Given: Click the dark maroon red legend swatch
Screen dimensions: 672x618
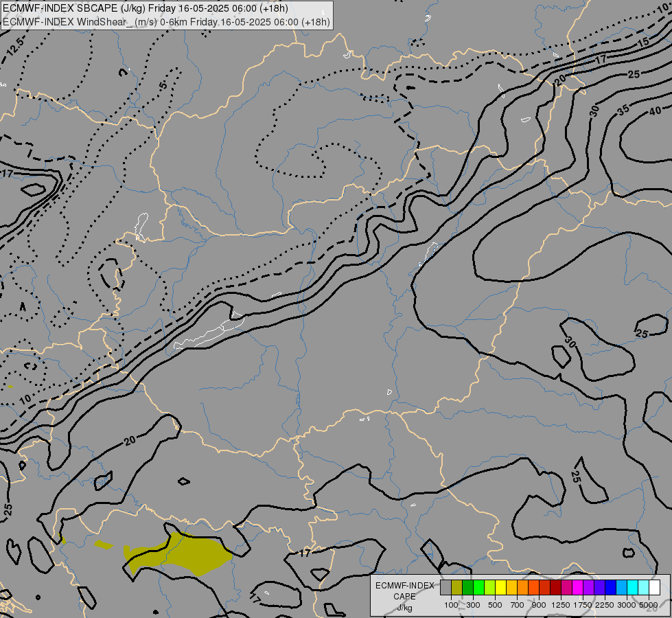Looking at the screenshot, I should coord(555,587).
